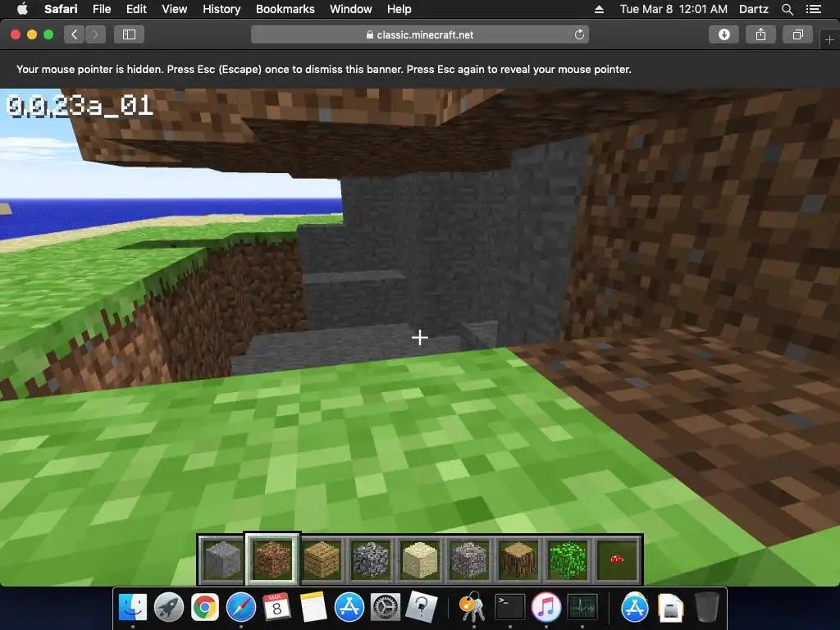Open a new Safari tab

pyautogui.click(x=830, y=39)
